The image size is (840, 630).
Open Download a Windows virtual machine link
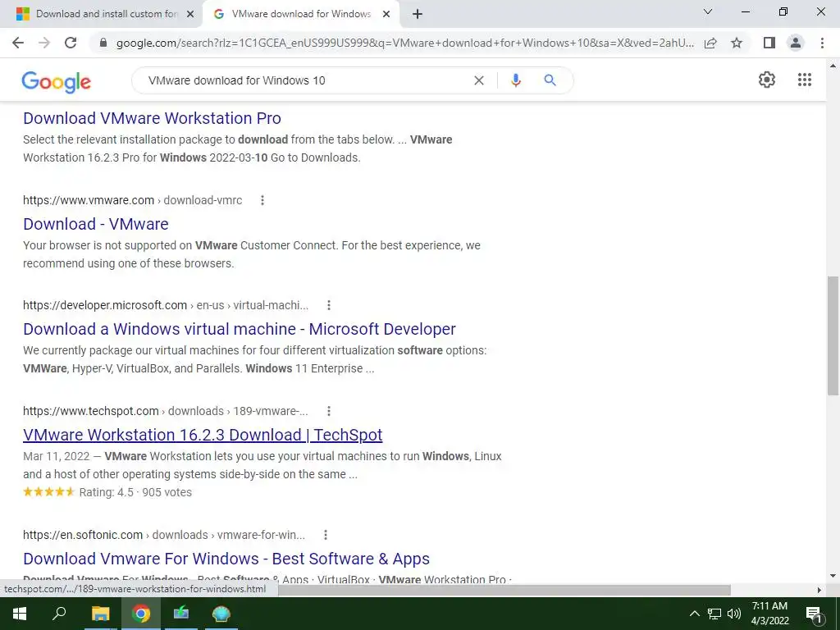(240, 329)
